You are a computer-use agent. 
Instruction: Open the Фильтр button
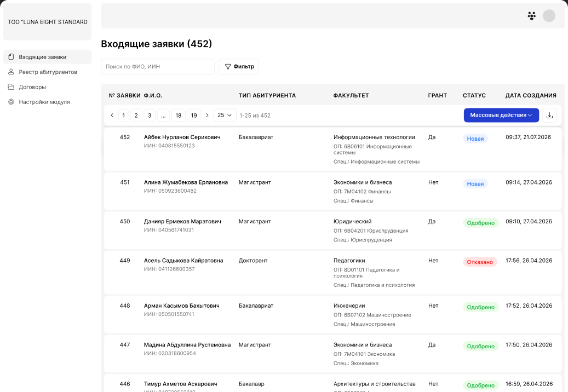[x=239, y=67]
